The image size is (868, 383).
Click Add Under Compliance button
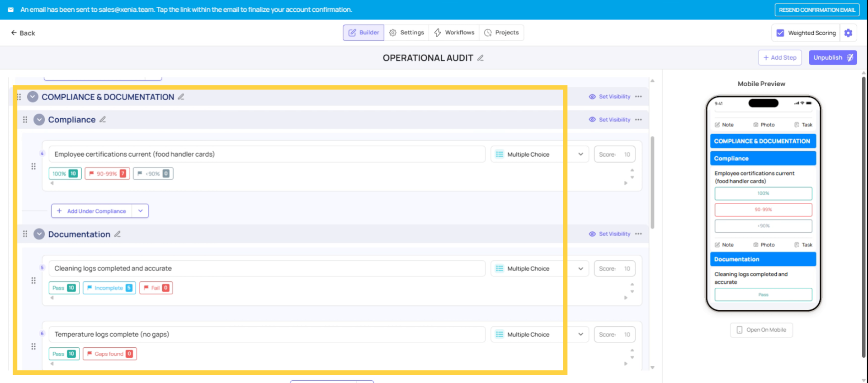coord(92,211)
